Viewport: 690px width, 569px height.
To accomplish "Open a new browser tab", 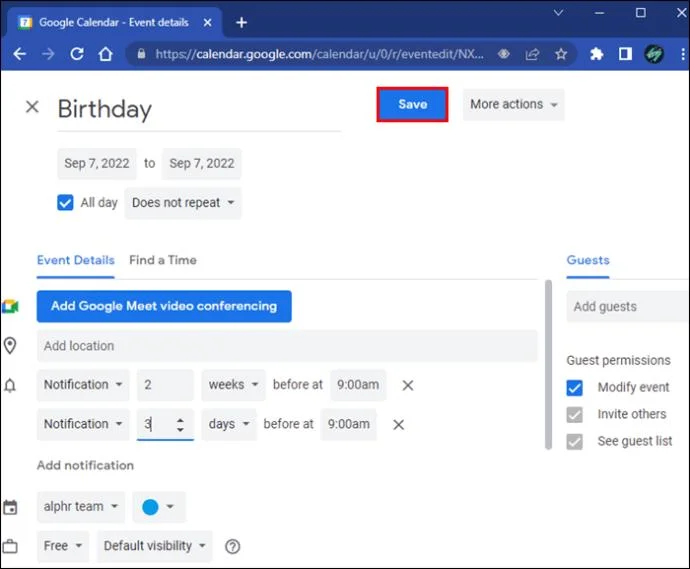I will 241,22.
